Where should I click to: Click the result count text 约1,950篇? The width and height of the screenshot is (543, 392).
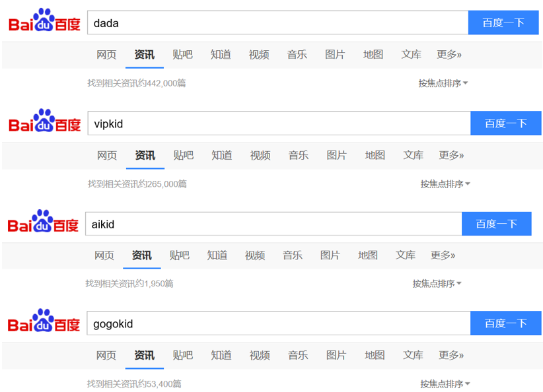coord(155,284)
